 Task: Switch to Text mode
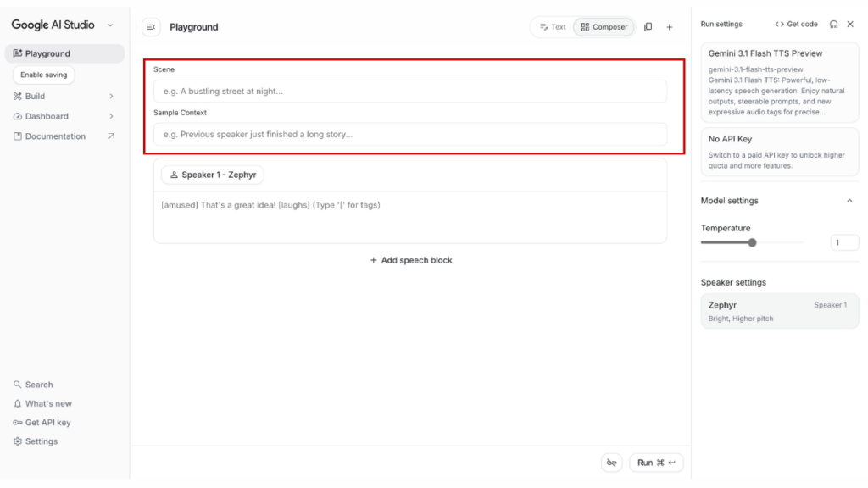[x=551, y=26]
